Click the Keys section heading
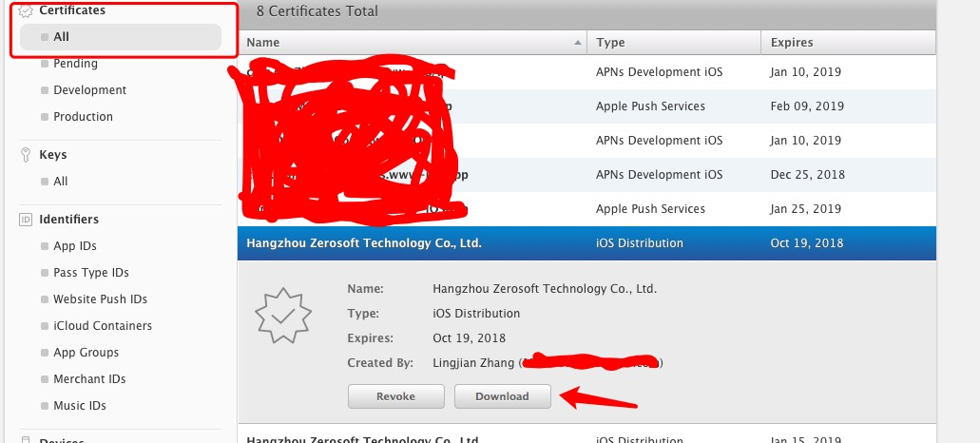Viewport: 980px width, 443px height. 52,154
